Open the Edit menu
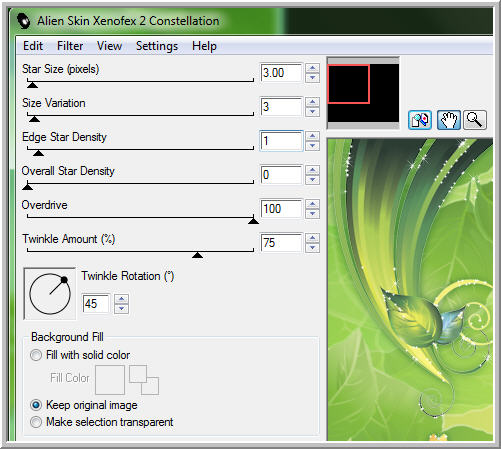501x449 pixels. [x=33, y=46]
